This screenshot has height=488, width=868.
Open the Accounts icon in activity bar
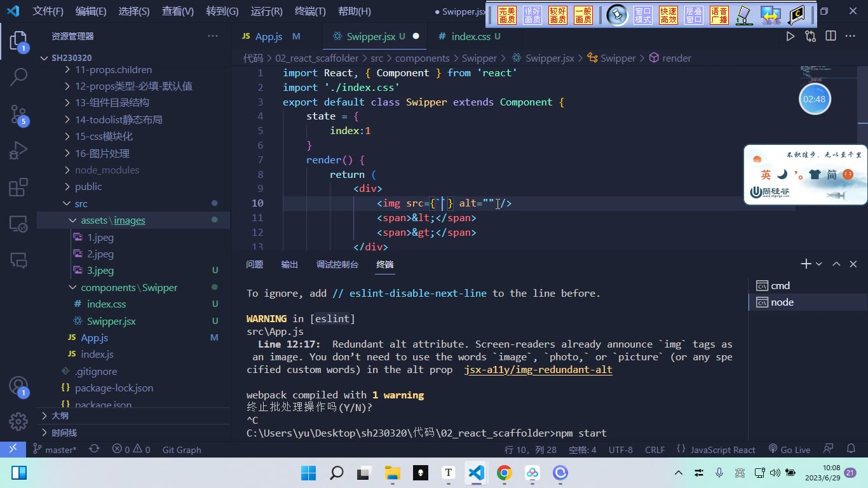tap(18, 386)
